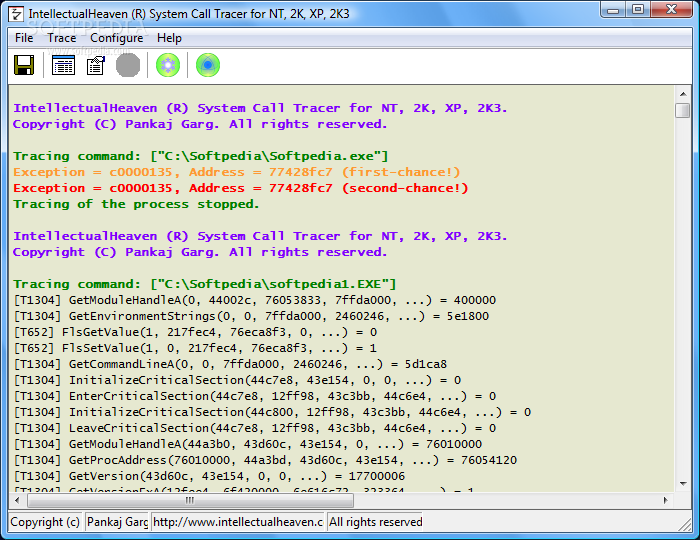Click the red second-chance exception line
The image size is (700, 540).
241,188
